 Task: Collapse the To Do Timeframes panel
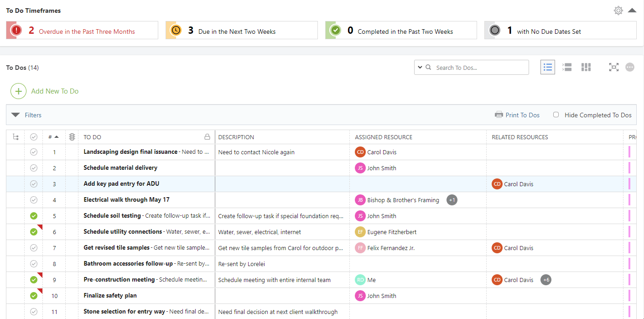[633, 10]
